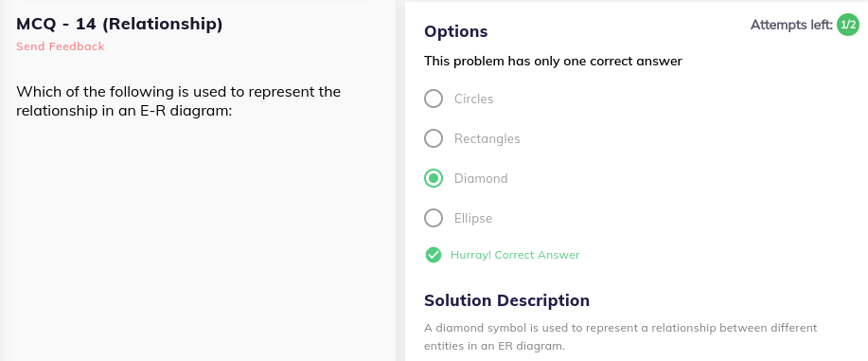Click the Hurray! Correct Answer message
Image resolution: width=868 pixels, height=361 pixels.
point(515,255)
